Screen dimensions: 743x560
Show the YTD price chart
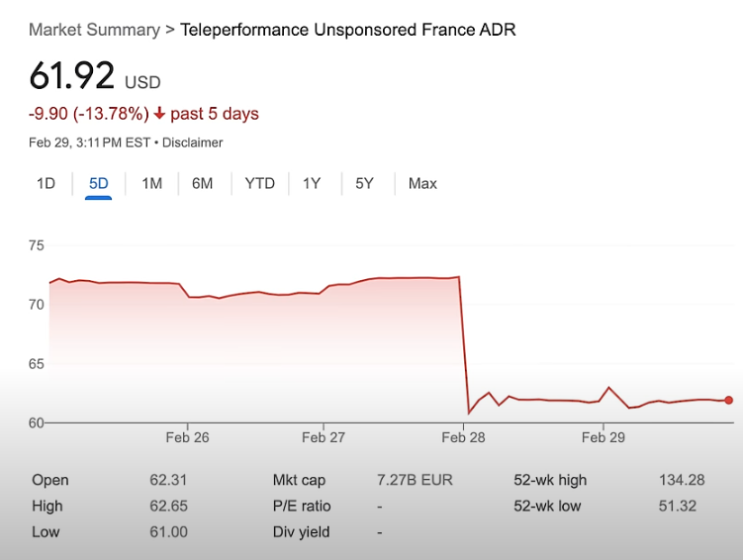259,184
